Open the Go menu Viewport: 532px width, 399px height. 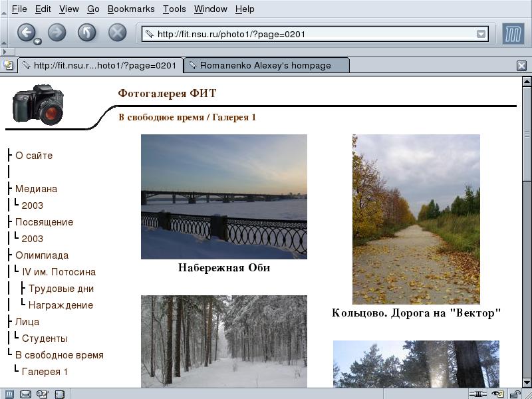(x=93, y=9)
